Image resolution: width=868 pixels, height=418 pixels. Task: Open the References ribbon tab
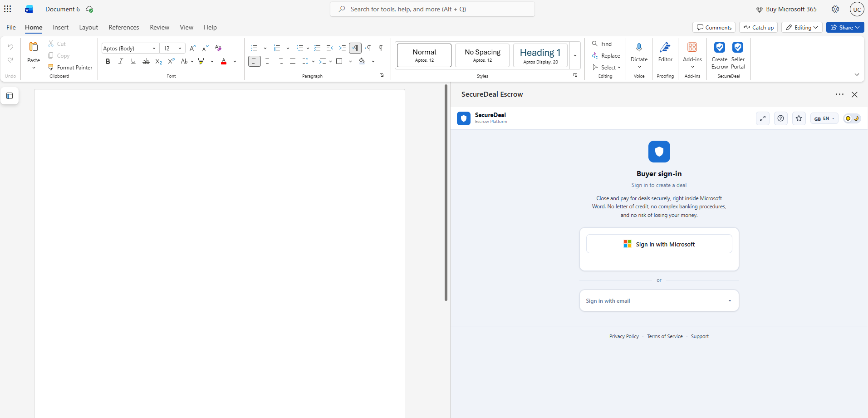click(x=124, y=27)
